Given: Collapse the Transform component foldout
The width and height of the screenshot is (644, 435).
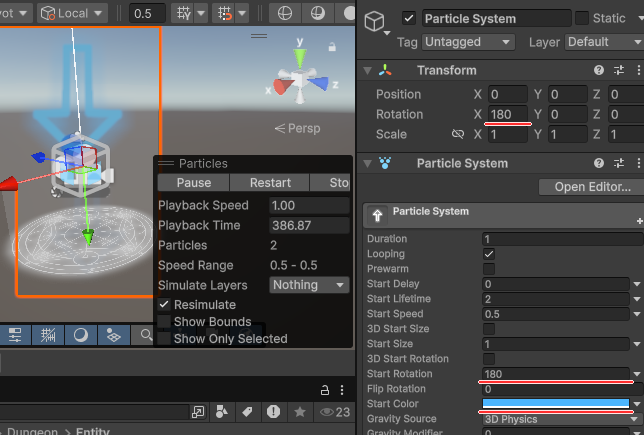Looking at the screenshot, I should point(368,70).
